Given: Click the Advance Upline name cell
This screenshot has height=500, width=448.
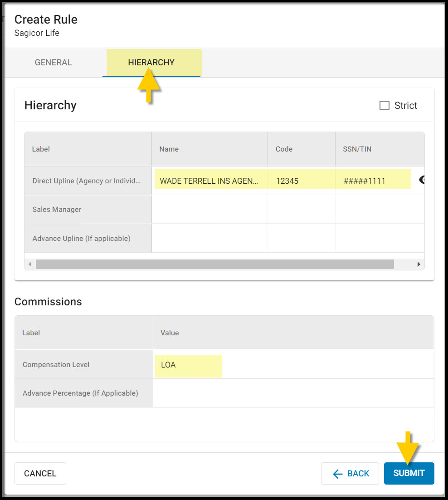Looking at the screenshot, I should point(209,238).
